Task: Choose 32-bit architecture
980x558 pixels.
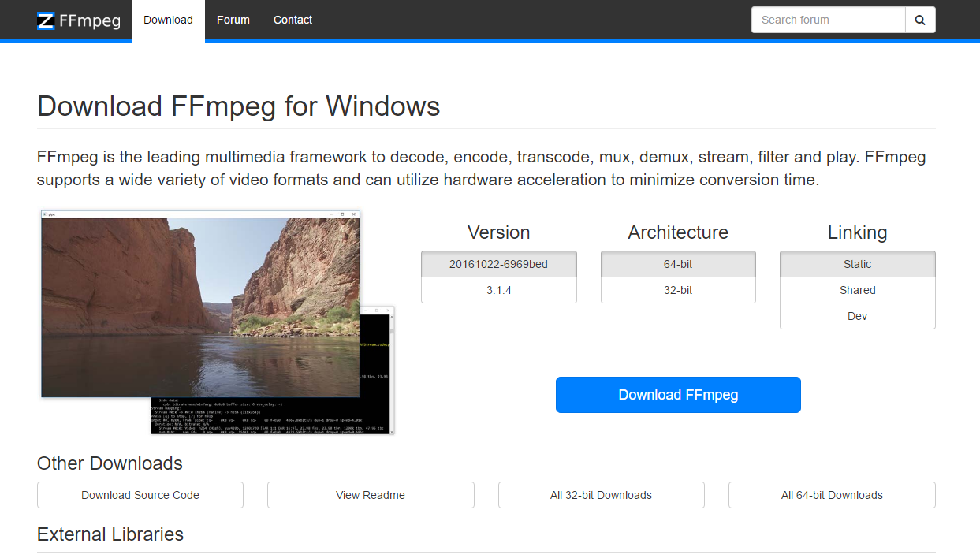Action: click(x=678, y=290)
